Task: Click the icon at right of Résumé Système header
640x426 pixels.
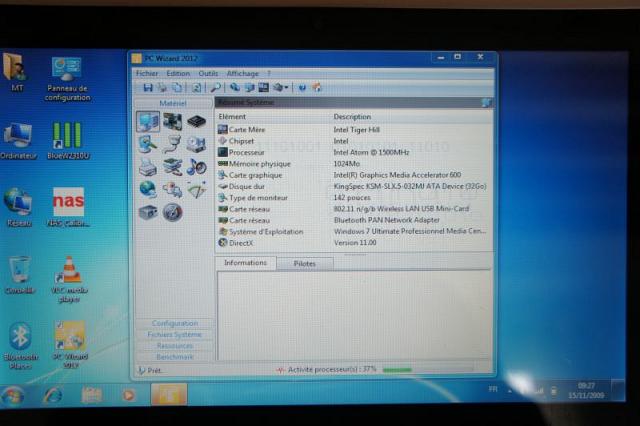Action: (486, 102)
